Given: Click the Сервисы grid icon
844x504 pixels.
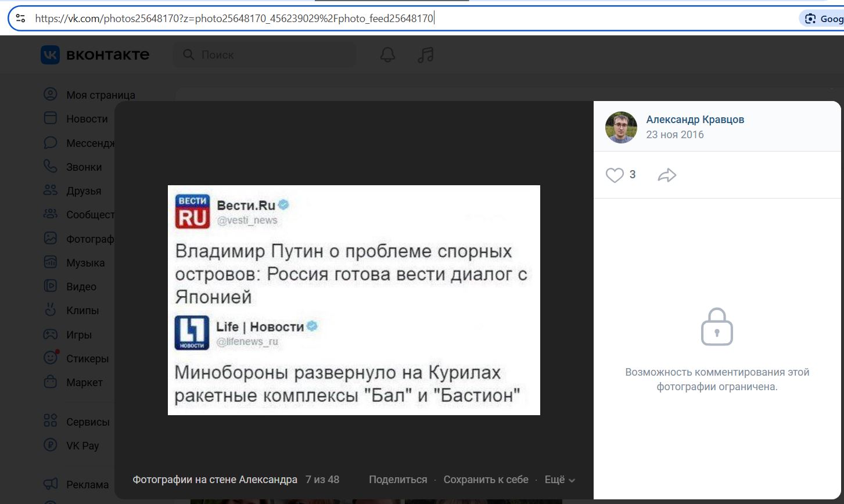Looking at the screenshot, I should (51, 421).
